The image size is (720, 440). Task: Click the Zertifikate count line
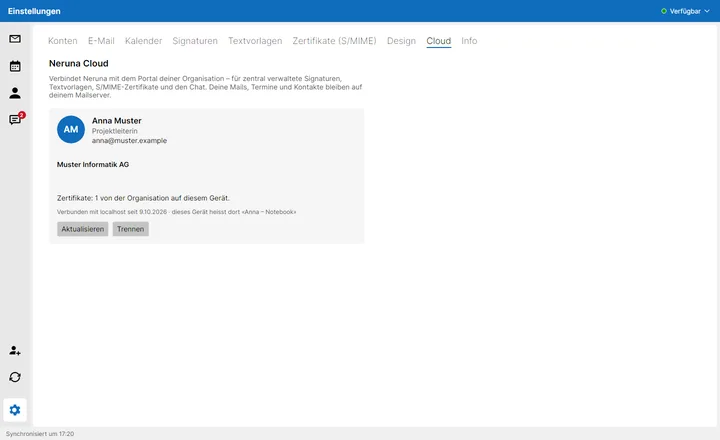tap(143, 198)
